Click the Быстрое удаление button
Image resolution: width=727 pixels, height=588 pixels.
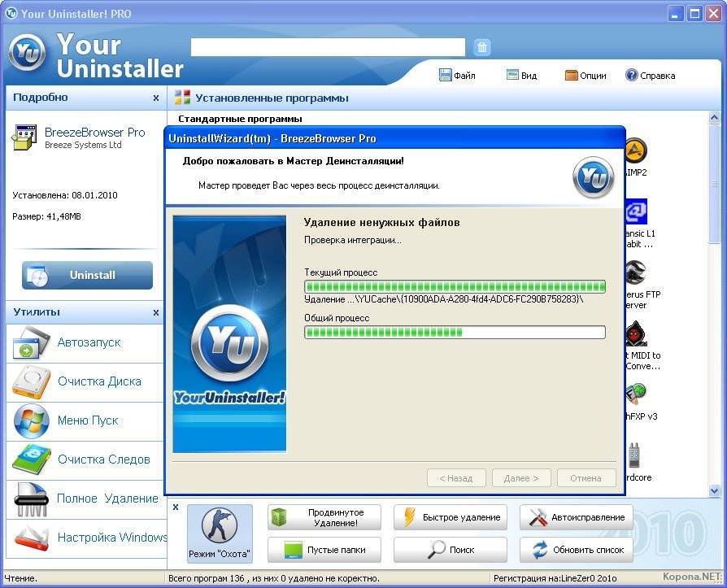point(451,517)
